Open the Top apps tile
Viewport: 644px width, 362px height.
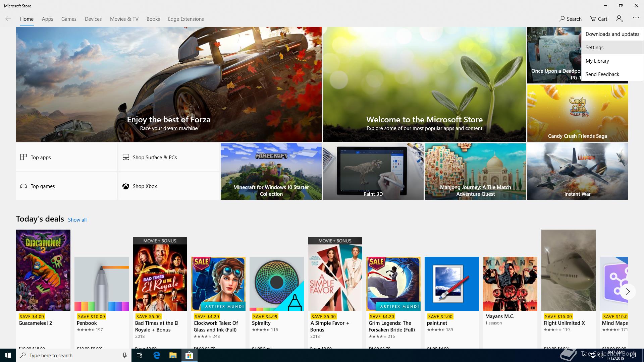point(66,157)
